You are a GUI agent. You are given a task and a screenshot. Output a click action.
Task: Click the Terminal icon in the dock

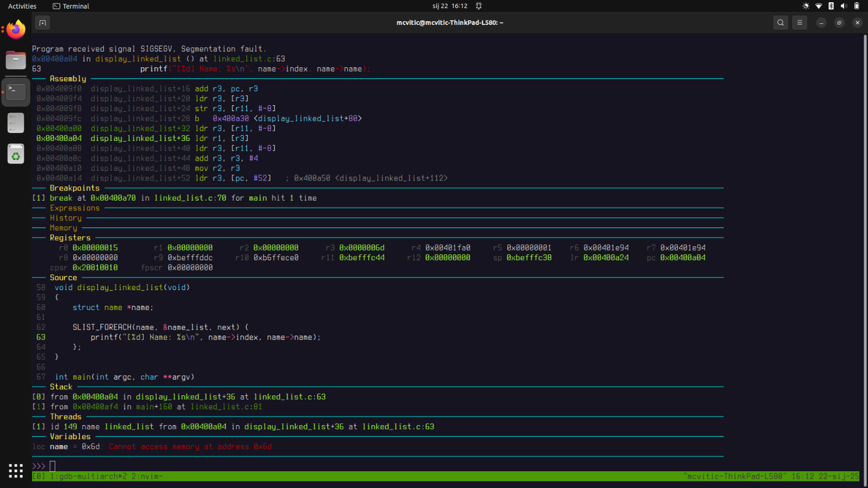pos(16,91)
